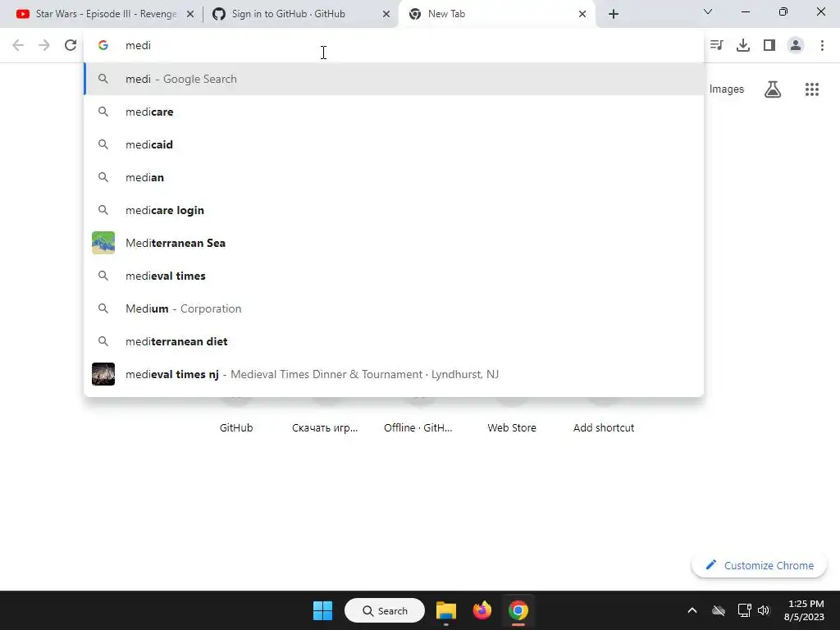Switch to Sign in to GitHub tab
Viewport: 840px width, 630px height.
click(x=300, y=14)
